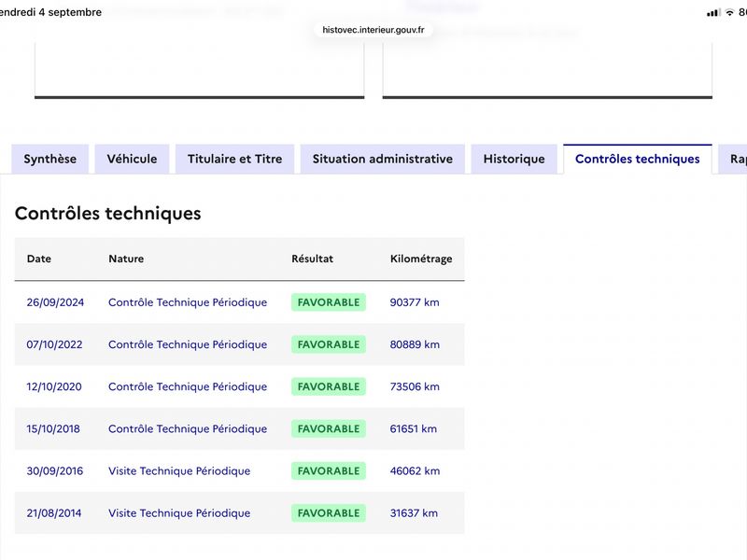Click Contrôle Technique Périodique for 15/10/2018
The height and width of the screenshot is (560, 747).
(x=188, y=428)
